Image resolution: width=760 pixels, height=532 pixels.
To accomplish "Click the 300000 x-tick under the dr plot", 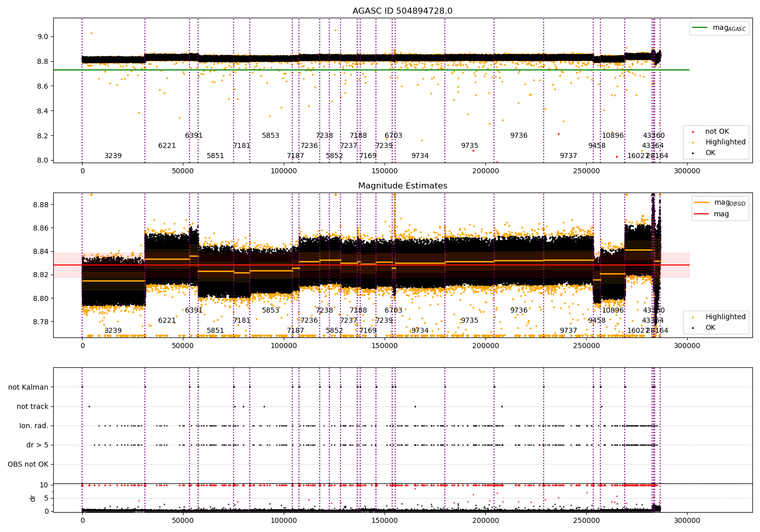I will pos(687,520).
